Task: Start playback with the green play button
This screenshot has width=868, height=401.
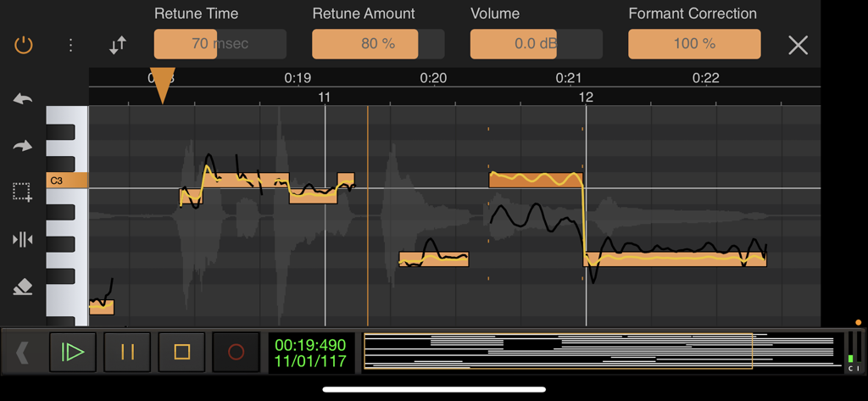Action: click(x=73, y=352)
